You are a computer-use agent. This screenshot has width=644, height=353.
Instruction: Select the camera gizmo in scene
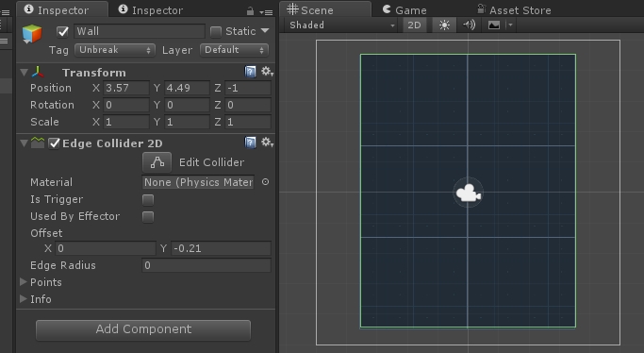coord(469,193)
